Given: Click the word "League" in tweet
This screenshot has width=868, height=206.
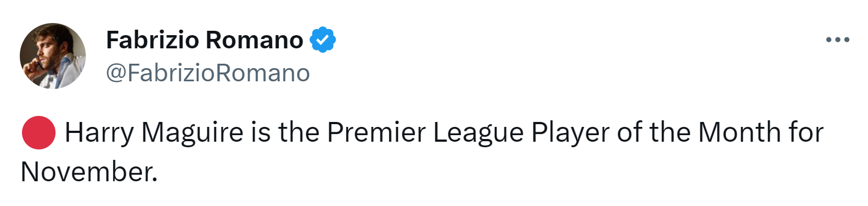Looking at the screenshot, I should tap(478, 132).
